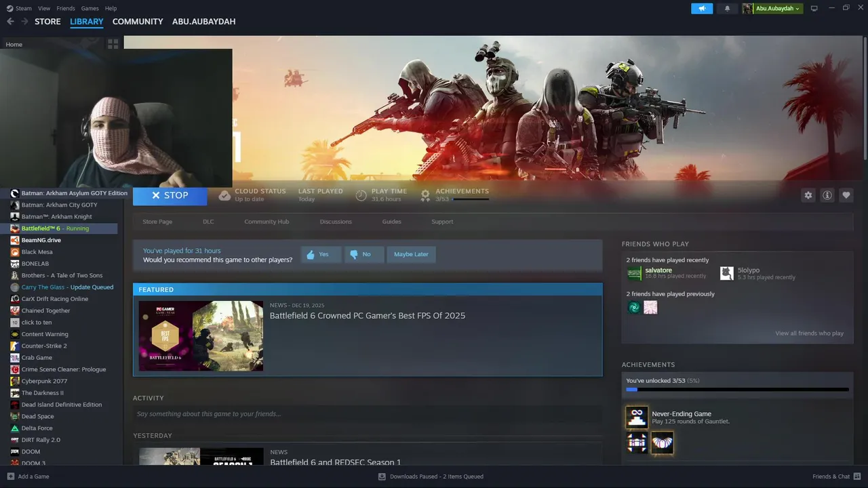Viewport: 868px width, 488px height.
Task: Click the achievements icon near 3/53
Action: 425,195
